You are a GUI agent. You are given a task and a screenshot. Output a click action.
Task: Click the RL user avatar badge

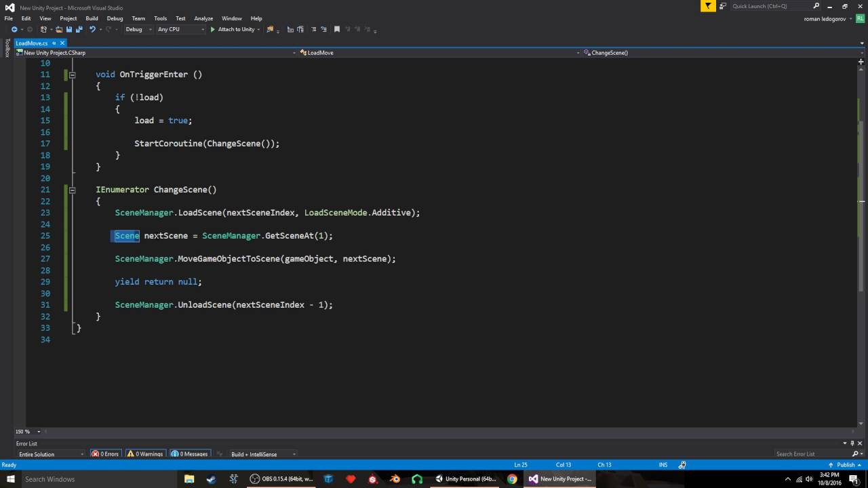pyautogui.click(x=860, y=19)
